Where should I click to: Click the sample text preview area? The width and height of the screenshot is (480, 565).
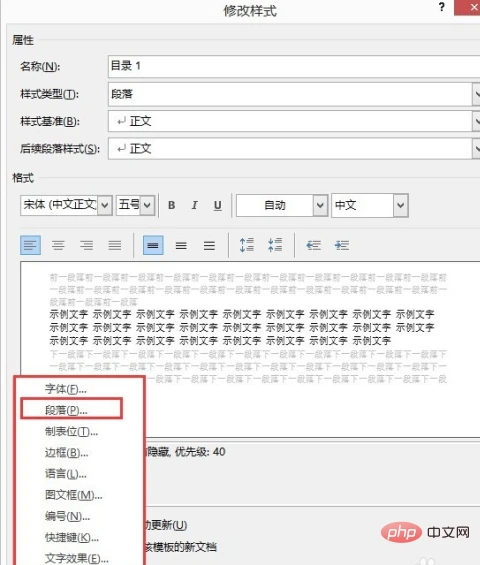click(x=250, y=350)
